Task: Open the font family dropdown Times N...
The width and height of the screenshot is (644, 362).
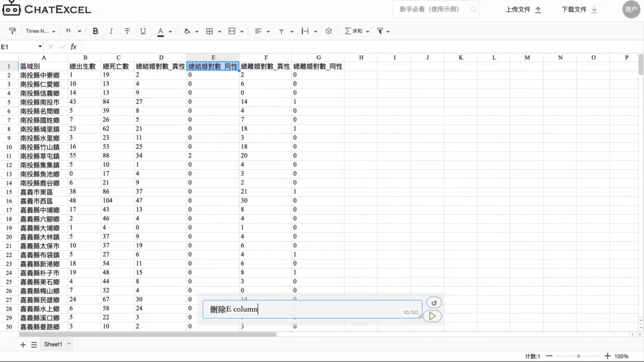Action: 40,31
